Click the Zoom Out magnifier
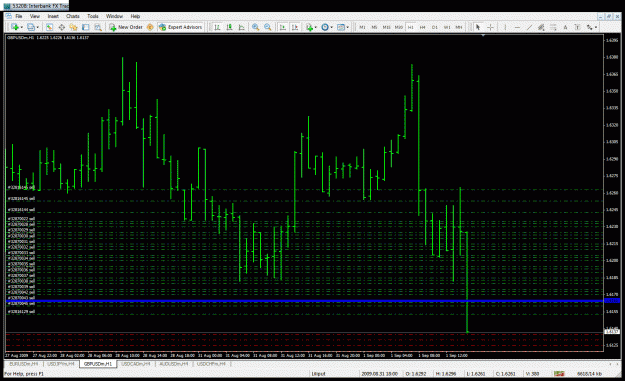This screenshot has width=625, height=381. pyautogui.click(x=268, y=27)
